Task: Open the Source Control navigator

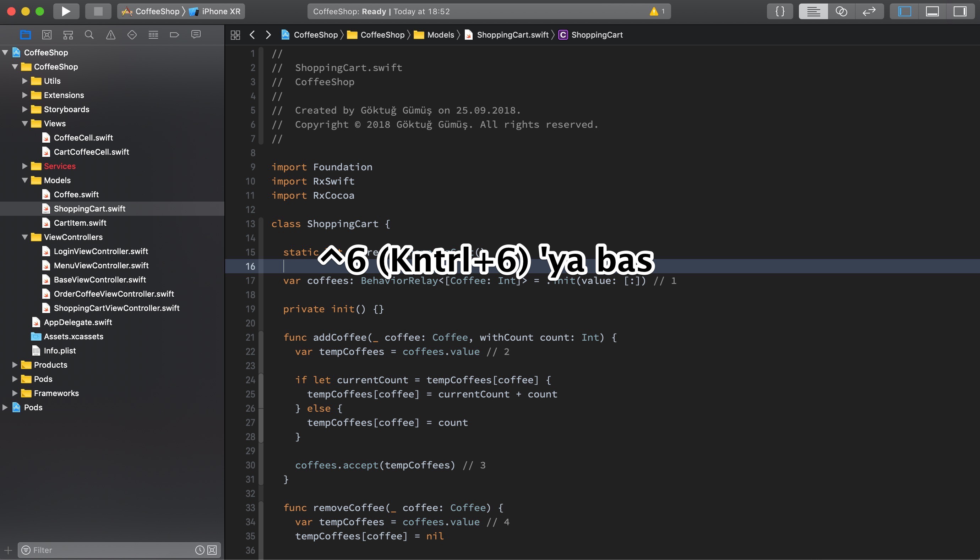Action: 47,35
